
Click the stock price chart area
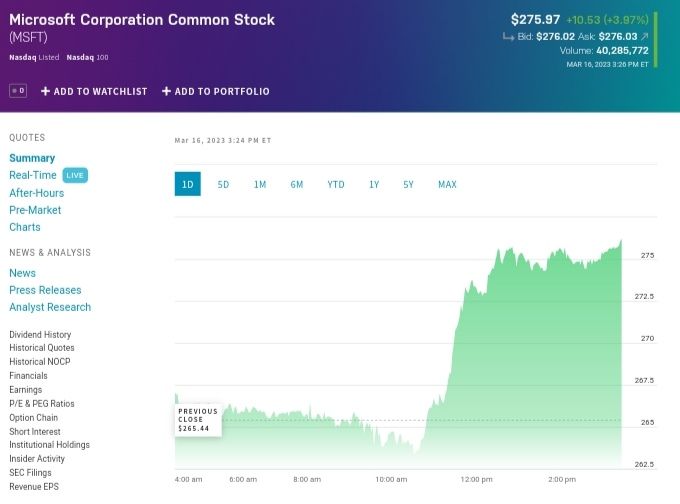[x=398, y=353]
